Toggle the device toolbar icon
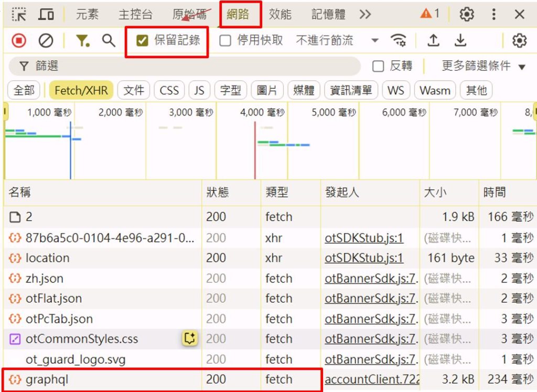This screenshot has height=392, width=537. click(x=46, y=14)
